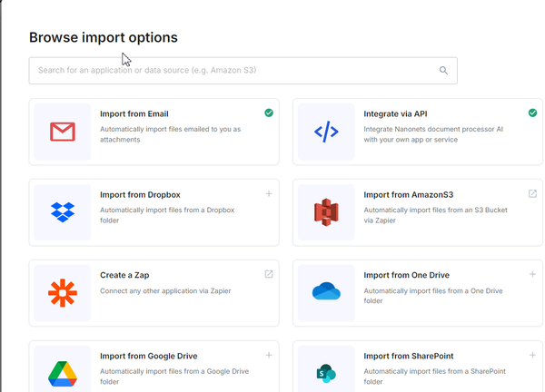The width and height of the screenshot is (545, 392).
Task: Open Create a Zap external link icon
Action: tap(269, 274)
